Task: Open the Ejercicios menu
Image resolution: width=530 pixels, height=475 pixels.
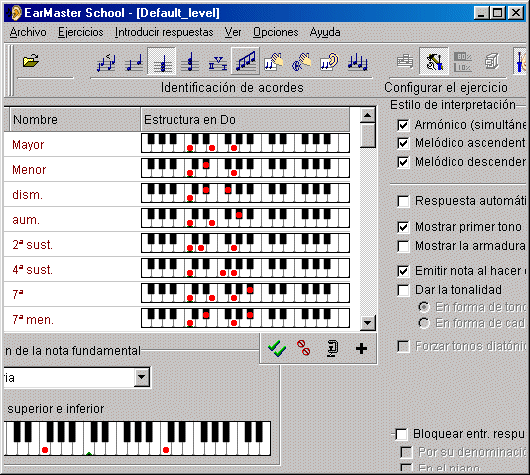Action: point(80,32)
